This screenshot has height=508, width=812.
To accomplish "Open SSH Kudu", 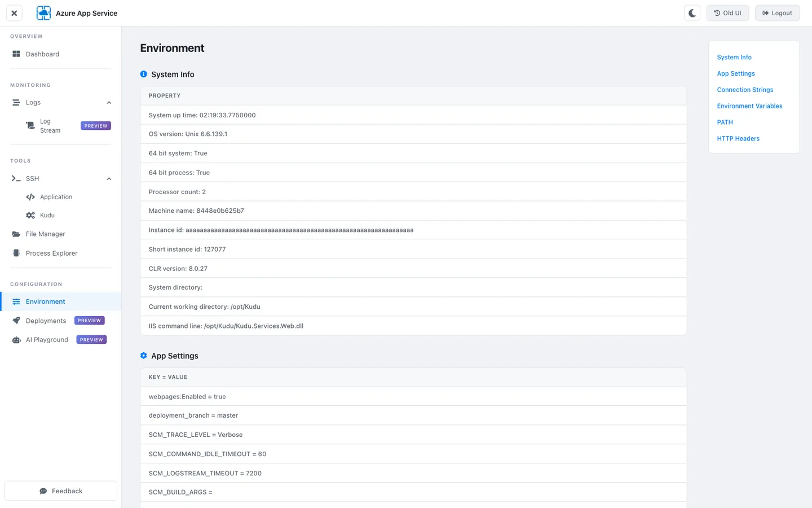I will [x=47, y=216].
